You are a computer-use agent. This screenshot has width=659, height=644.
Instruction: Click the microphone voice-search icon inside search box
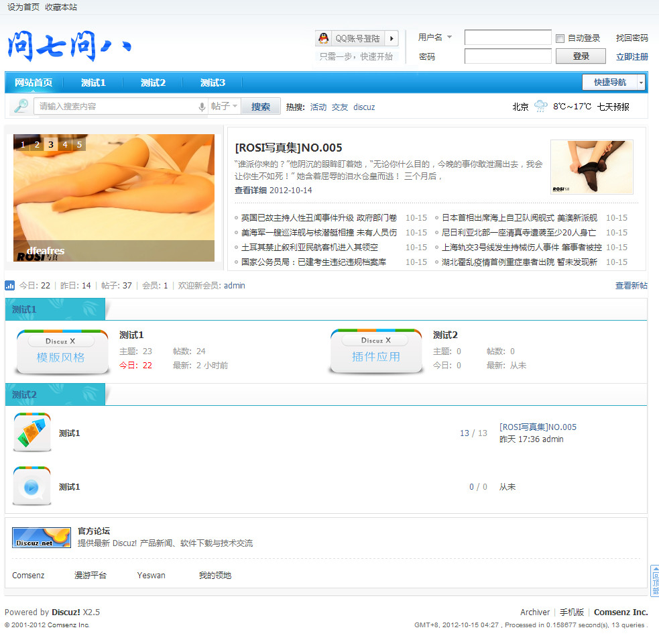(x=201, y=106)
